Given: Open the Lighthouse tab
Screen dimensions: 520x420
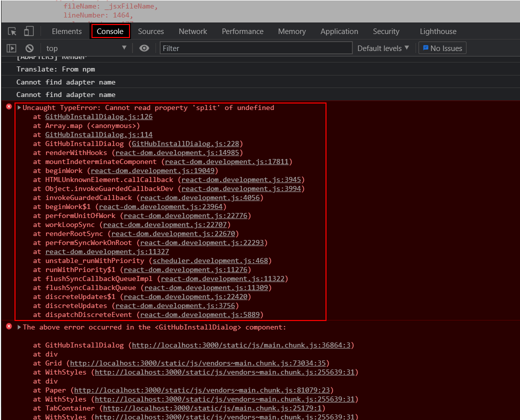Looking at the screenshot, I should 438,31.
